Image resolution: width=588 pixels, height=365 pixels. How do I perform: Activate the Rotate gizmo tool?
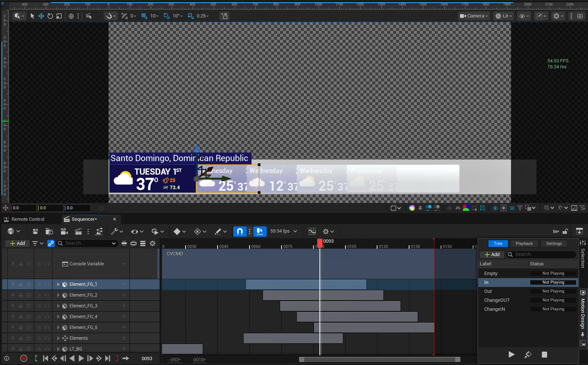coord(50,16)
